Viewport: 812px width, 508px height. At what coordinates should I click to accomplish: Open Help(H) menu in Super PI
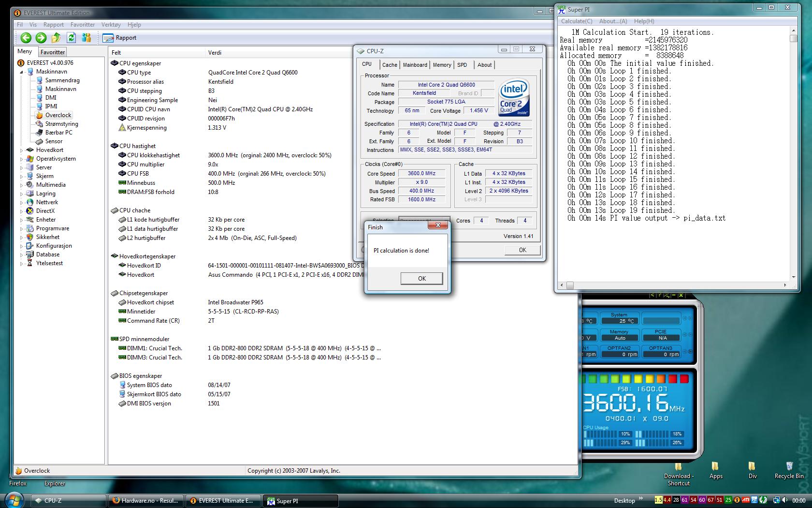click(x=644, y=21)
